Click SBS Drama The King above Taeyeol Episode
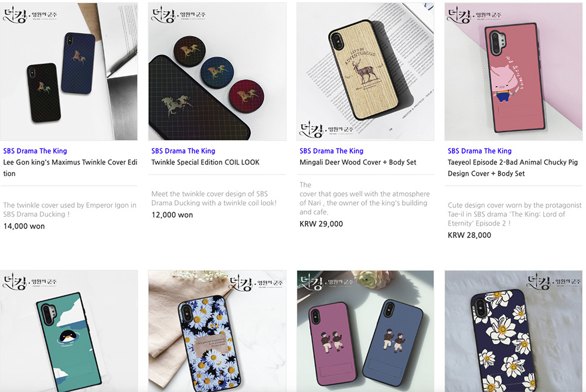Viewport: 586px width, 392px height. pos(480,151)
